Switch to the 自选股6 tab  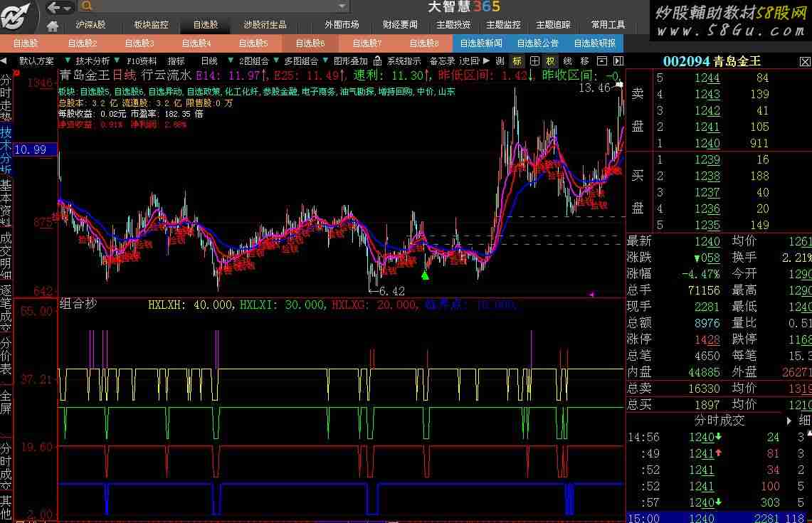tap(310, 43)
